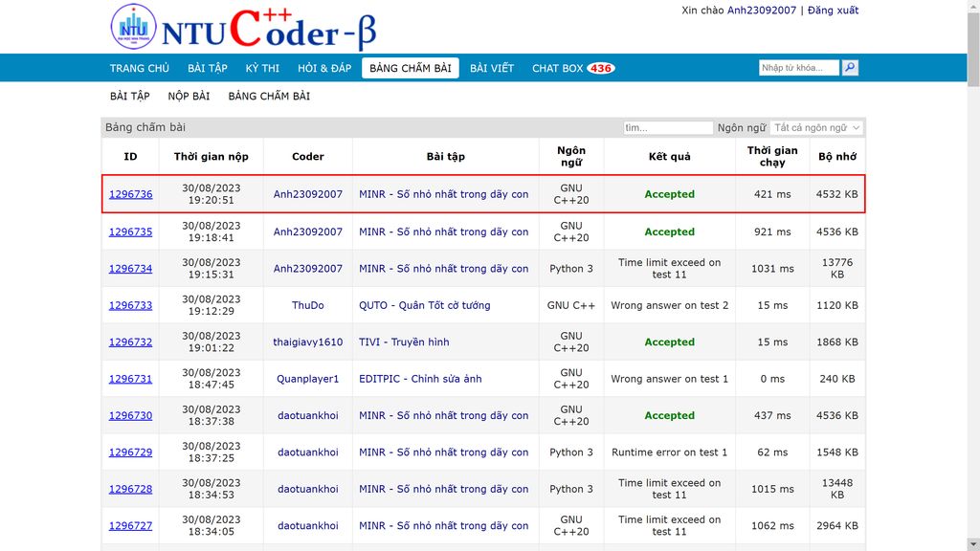Click Wrong answer on test 1 result
This screenshot has height=551, width=980.
(669, 379)
